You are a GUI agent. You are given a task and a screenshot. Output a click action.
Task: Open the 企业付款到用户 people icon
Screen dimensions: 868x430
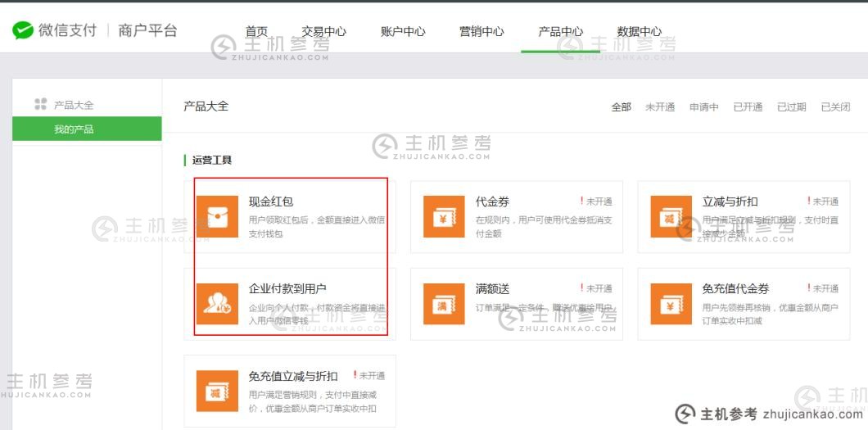click(217, 304)
